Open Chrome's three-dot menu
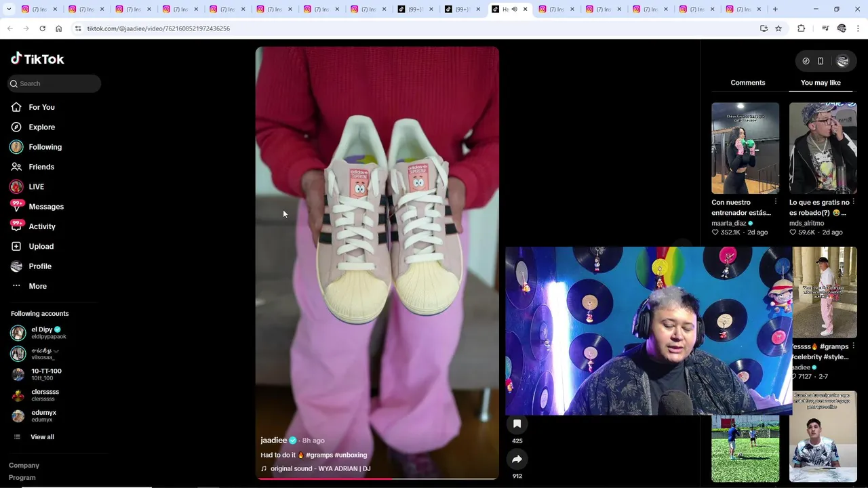This screenshot has height=488, width=868. (859, 28)
